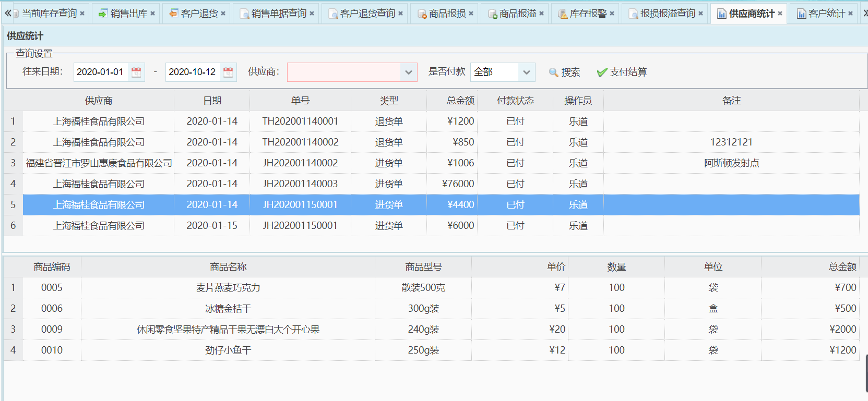This screenshot has height=401, width=868.
Task: Click the 搜索 search button
Action: point(564,72)
